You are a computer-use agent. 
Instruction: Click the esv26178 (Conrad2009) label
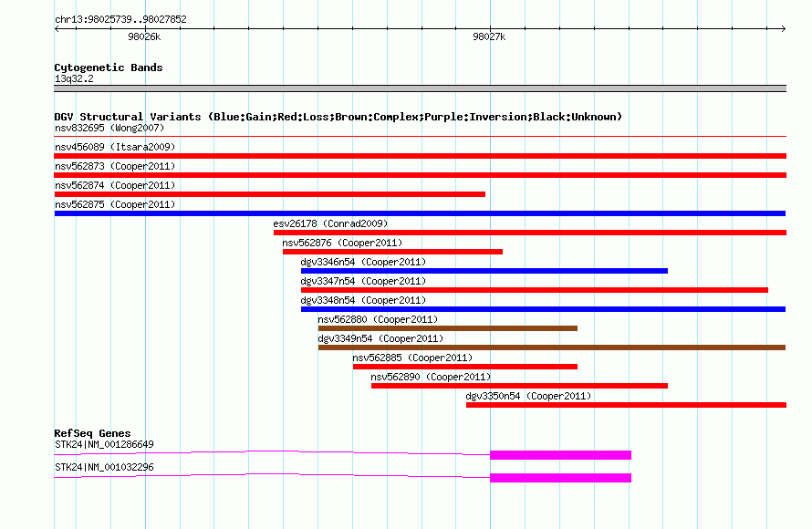pos(330,223)
